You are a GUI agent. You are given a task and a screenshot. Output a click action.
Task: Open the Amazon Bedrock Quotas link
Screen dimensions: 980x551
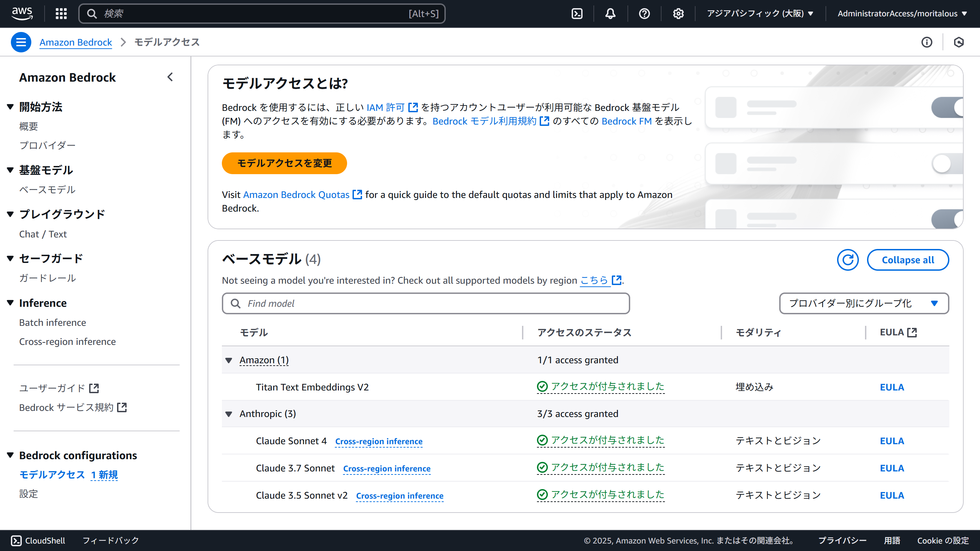point(303,195)
